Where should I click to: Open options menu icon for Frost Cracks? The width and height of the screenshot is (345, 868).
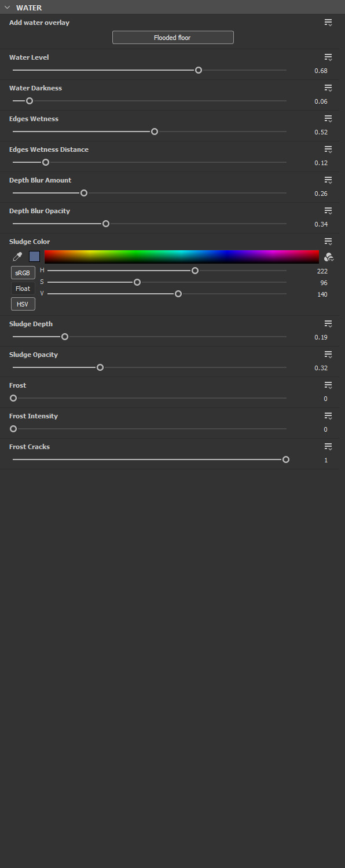coord(328,447)
